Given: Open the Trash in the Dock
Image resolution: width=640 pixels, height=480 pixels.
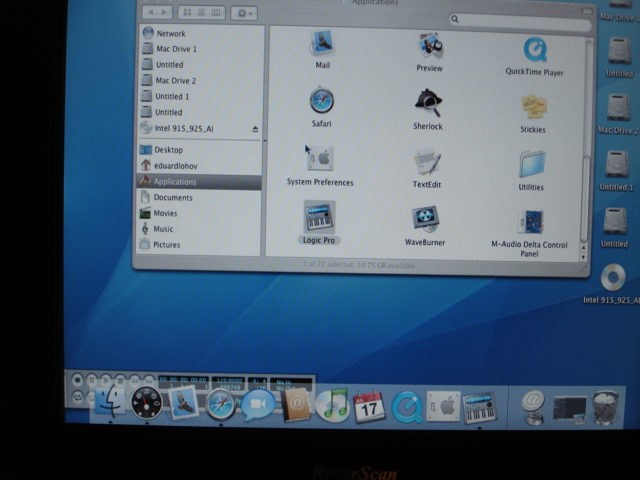Looking at the screenshot, I should (605, 408).
